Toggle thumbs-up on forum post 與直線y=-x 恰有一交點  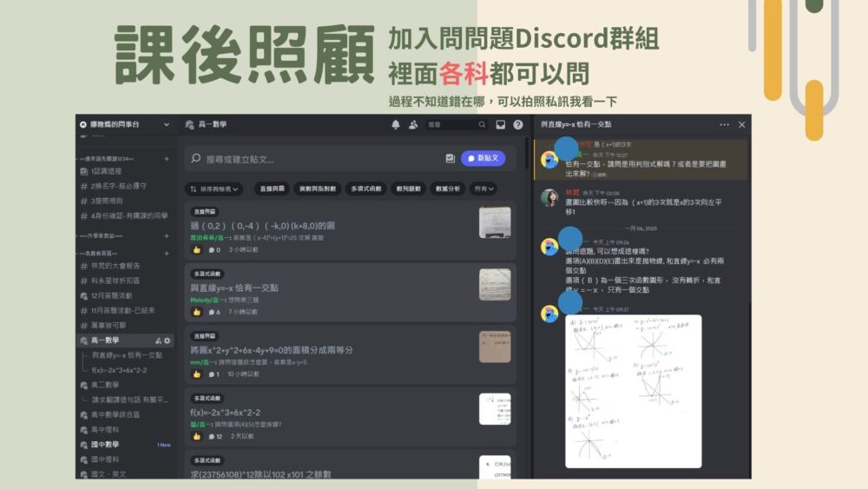(x=196, y=312)
